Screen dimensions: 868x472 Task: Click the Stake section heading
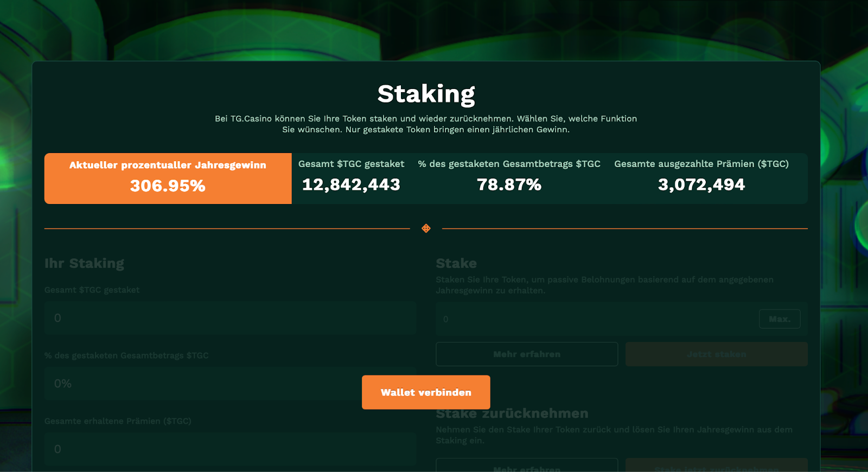456,264
